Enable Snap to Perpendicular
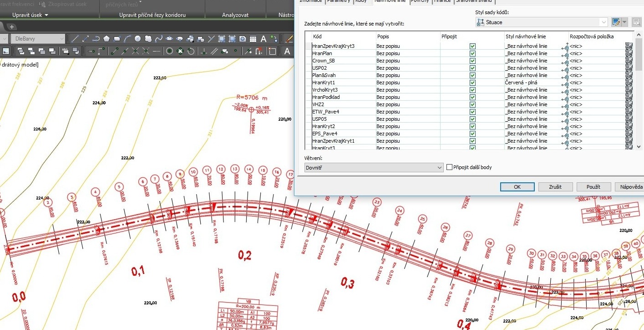The width and height of the screenshot is (644, 330). (x=204, y=52)
